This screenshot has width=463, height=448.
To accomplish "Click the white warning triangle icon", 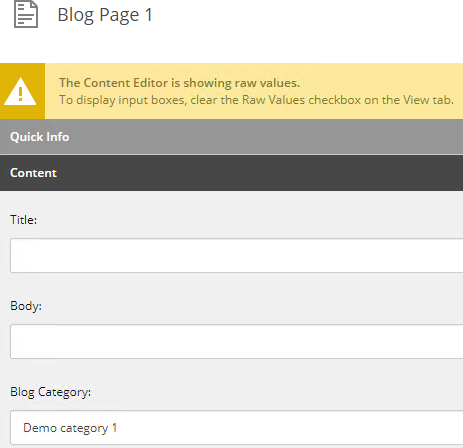I will [x=20, y=92].
